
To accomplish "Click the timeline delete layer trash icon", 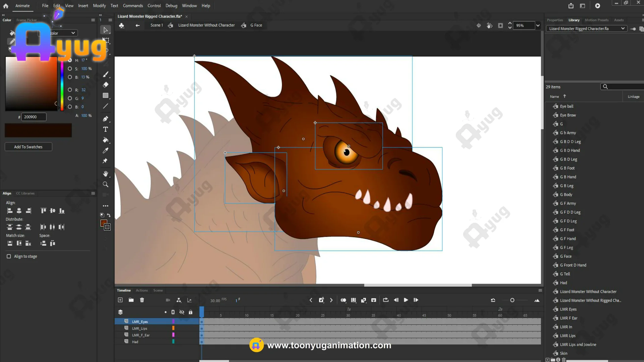I will 142,300.
